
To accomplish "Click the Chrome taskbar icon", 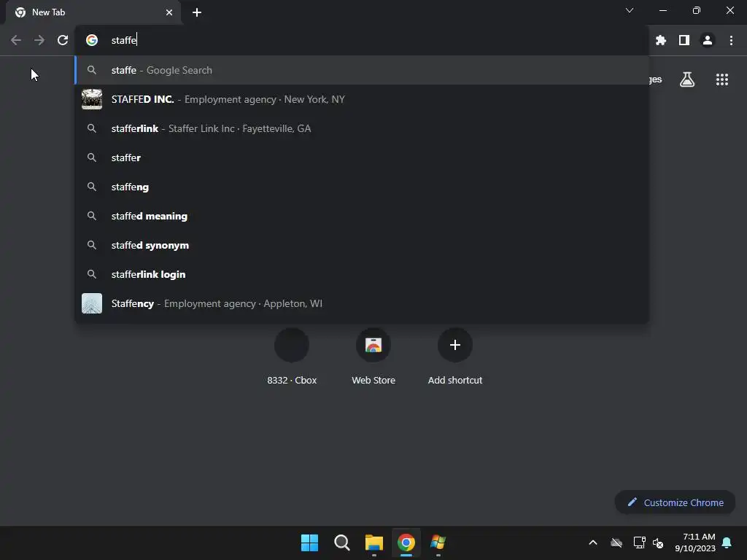I will (x=406, y=542).
